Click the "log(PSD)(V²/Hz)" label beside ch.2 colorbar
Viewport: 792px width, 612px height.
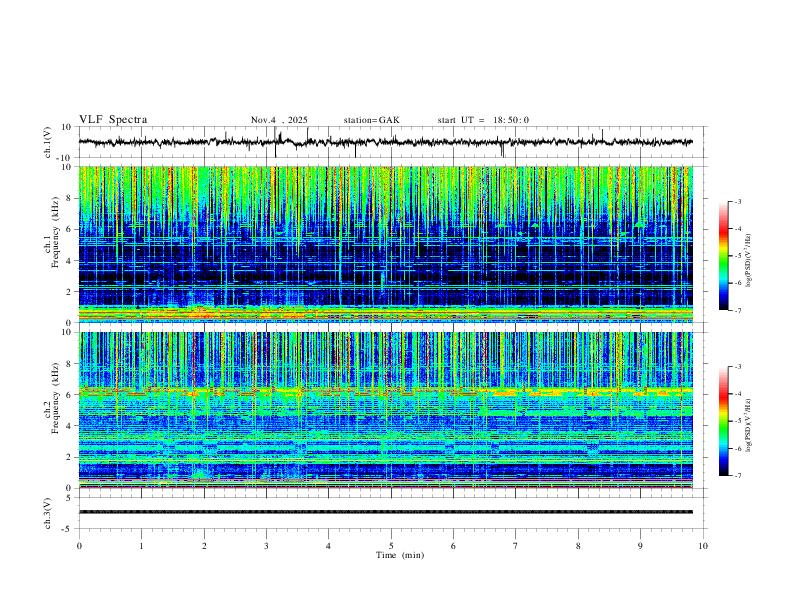click(749, 425)
